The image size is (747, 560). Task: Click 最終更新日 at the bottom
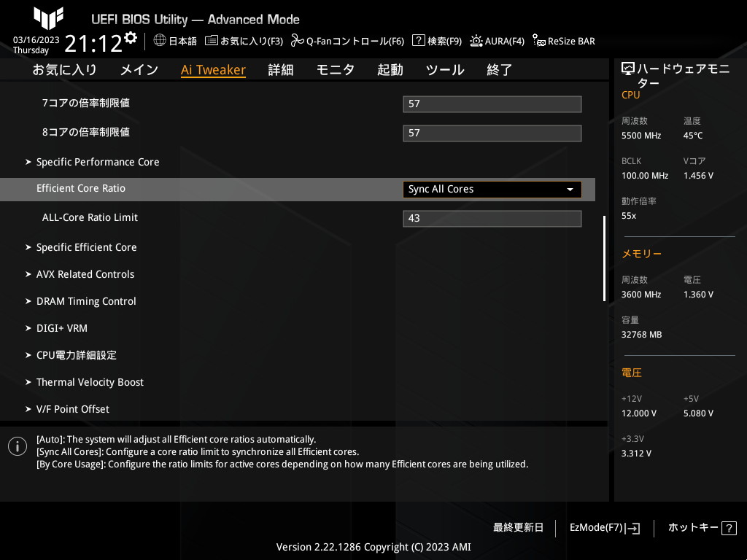(519, 528)
